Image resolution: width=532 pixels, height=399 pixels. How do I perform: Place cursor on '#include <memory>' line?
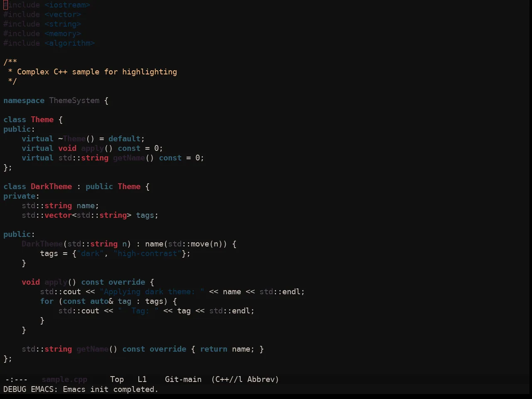(42, 34)
